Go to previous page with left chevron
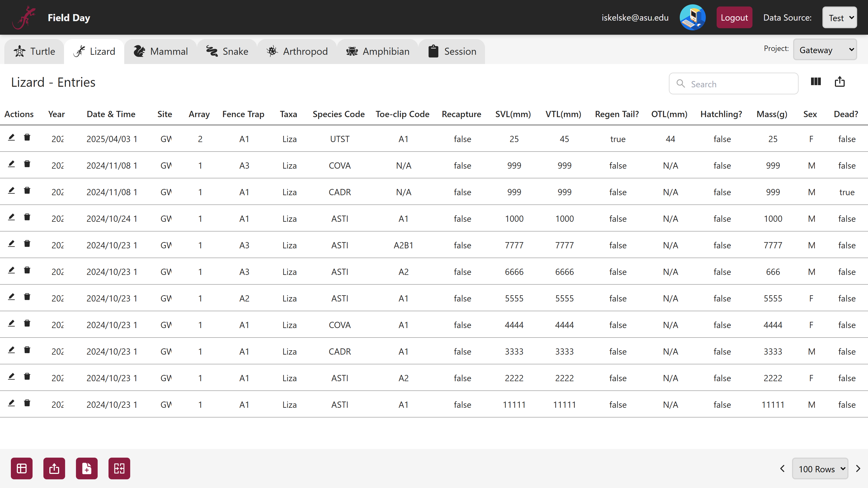This screenshot has height=488, width=868. (782, 468)
